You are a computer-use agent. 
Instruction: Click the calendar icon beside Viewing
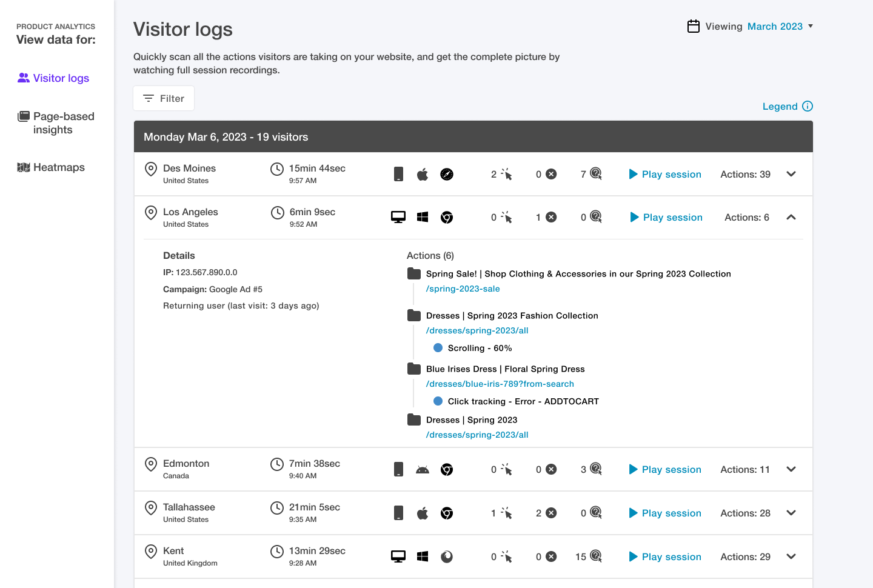pyautogui.click(x=694, y=26)
